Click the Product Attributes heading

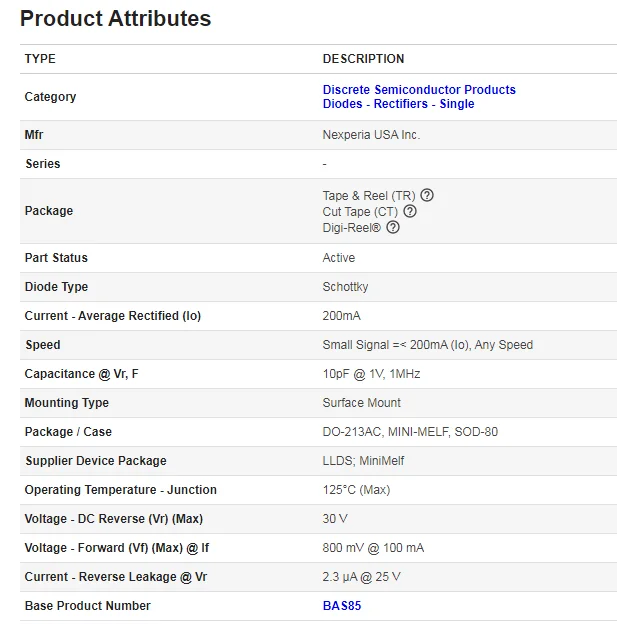115,18
